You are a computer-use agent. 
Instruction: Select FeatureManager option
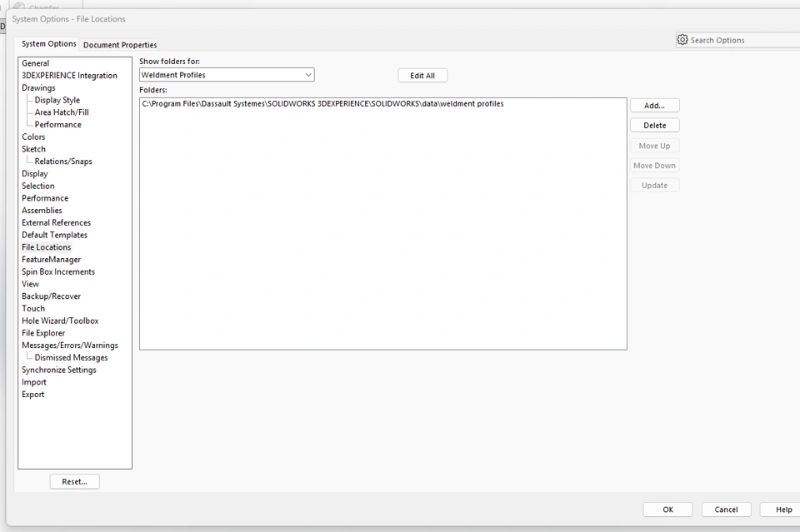tap(51, 260)
